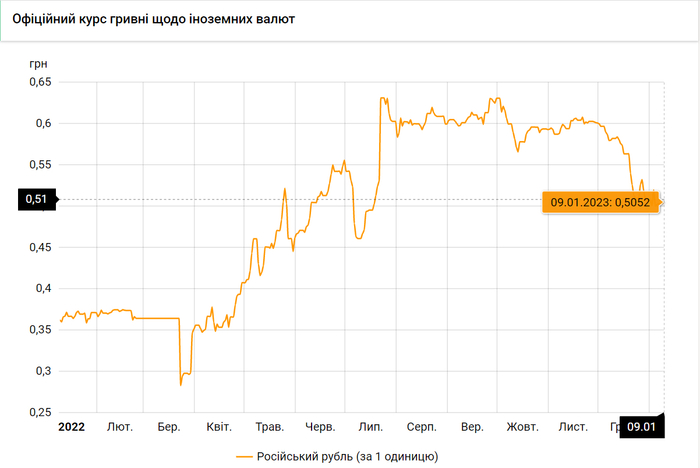Select the black 0,51 crosshair value label
This screenshot has height=468, width=700.
(x=36, y=200)
